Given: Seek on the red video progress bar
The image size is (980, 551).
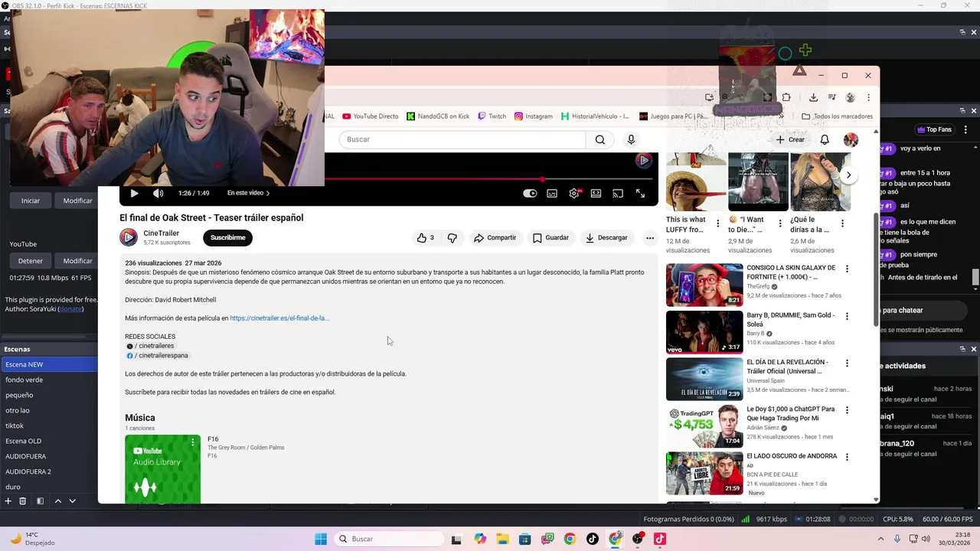Looking at the screenshot, I should (488, 180).
